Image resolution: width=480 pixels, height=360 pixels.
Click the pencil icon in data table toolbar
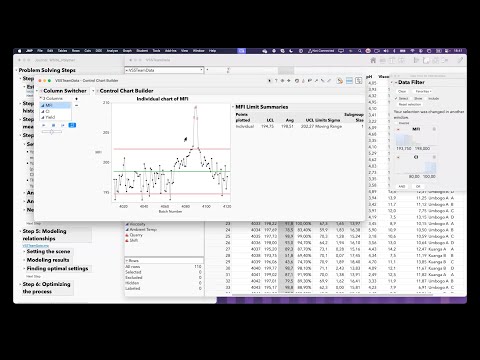pyautogui.click(x=460, y=60)
